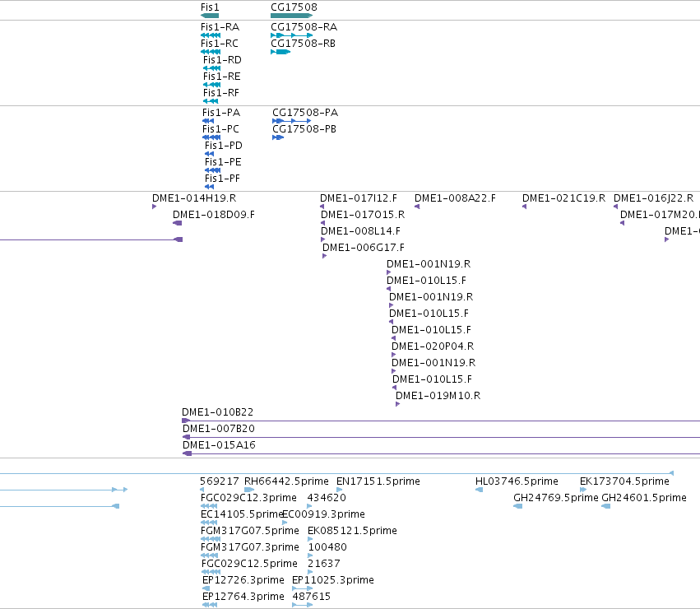This screenshot has width=700, height=609.
Task: Select clone end DME1-017I12.F
Action: pyautogui.click(x=359, y=198)
